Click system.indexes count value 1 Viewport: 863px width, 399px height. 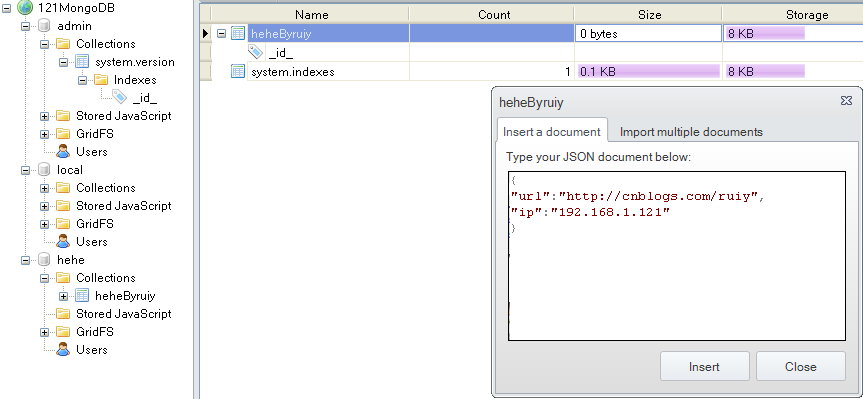tap(567, 72)
